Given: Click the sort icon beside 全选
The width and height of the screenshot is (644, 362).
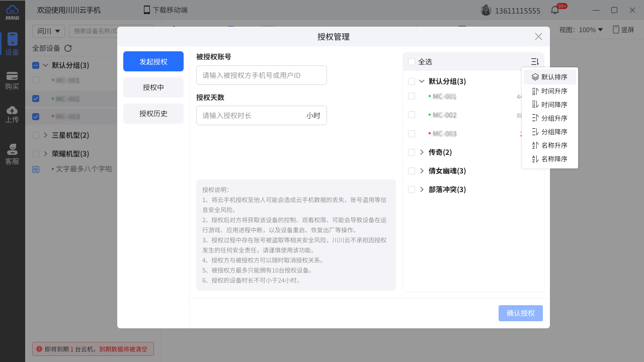Looking at the screenshot, I should pos(535,62).
